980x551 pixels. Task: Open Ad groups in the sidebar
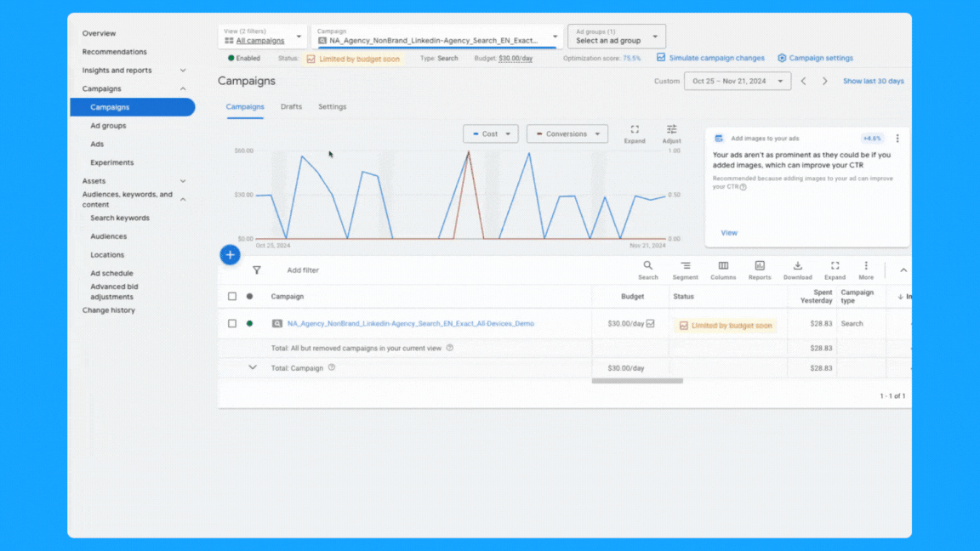108,126
